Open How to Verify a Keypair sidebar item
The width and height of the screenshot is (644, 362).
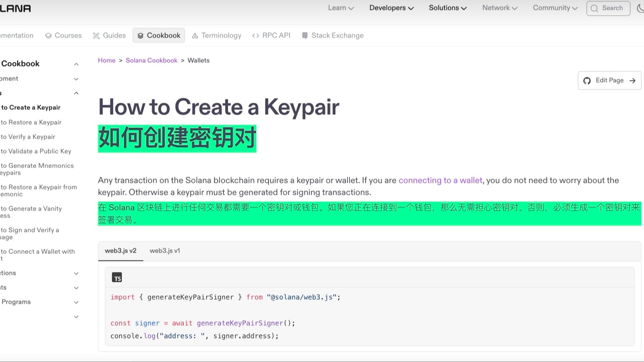click(28, 137)
